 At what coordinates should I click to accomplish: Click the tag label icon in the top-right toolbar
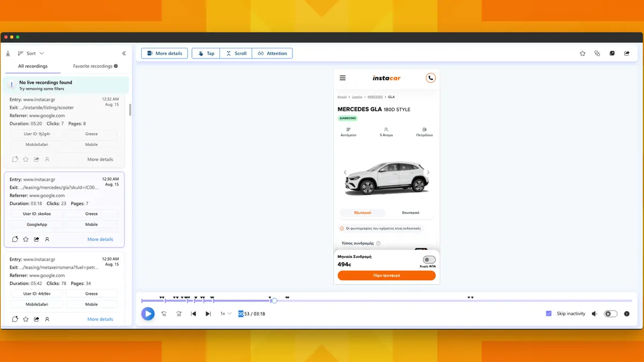tap(597, 53)
